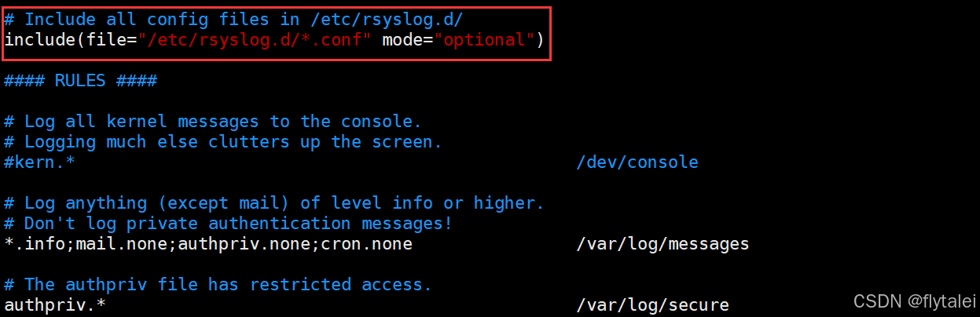Click the "Log anything (except mail)" comment
Image resolution: width=980 pixels, height=317 pixels.
274,202
